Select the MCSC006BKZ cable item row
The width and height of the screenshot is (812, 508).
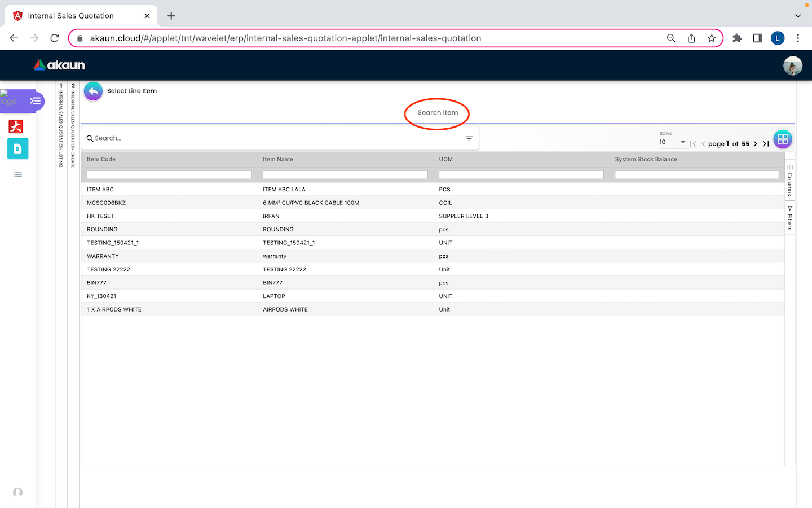pos(106,203)
